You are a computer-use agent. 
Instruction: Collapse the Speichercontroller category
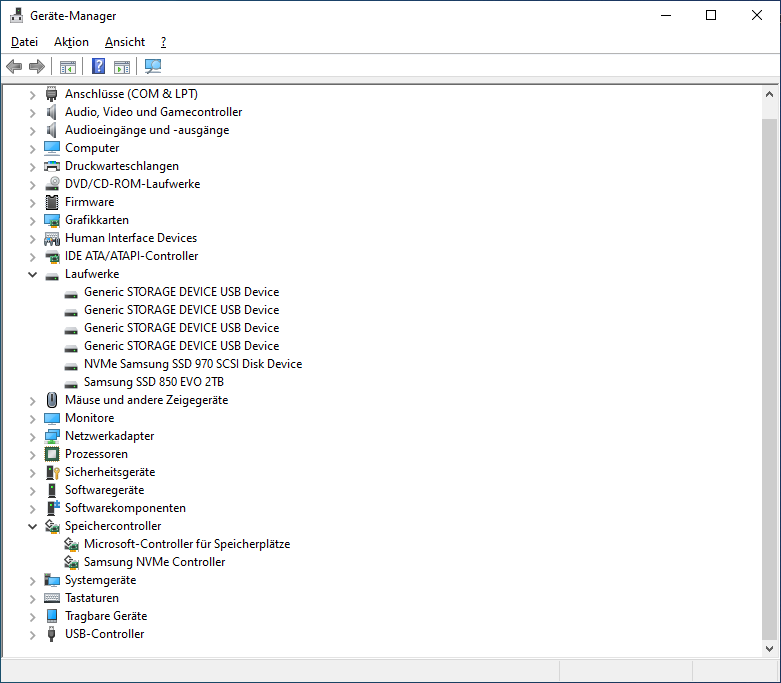[32, 527]
